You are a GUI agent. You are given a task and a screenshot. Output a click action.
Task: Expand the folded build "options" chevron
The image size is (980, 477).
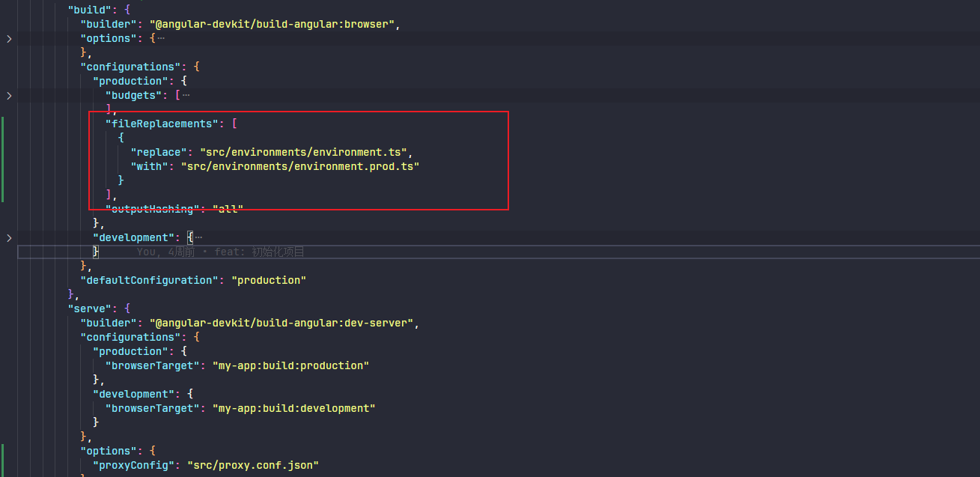coord(9,38)
